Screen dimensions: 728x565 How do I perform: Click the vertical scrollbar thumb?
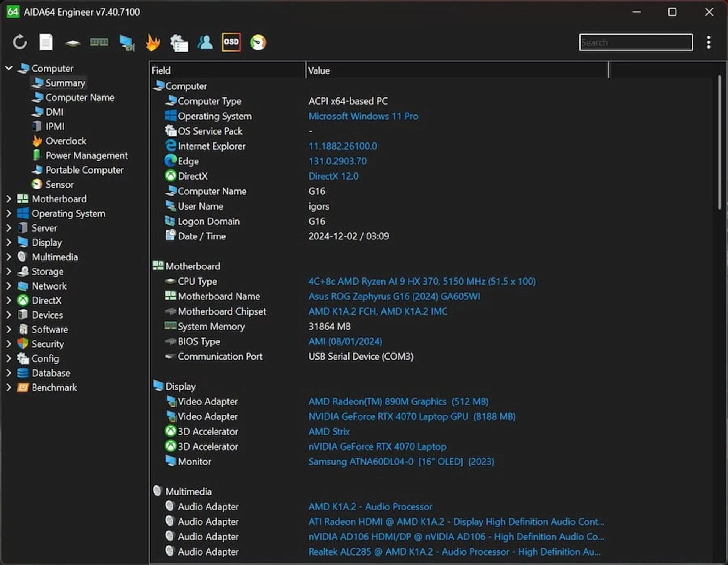click(719, 142)
